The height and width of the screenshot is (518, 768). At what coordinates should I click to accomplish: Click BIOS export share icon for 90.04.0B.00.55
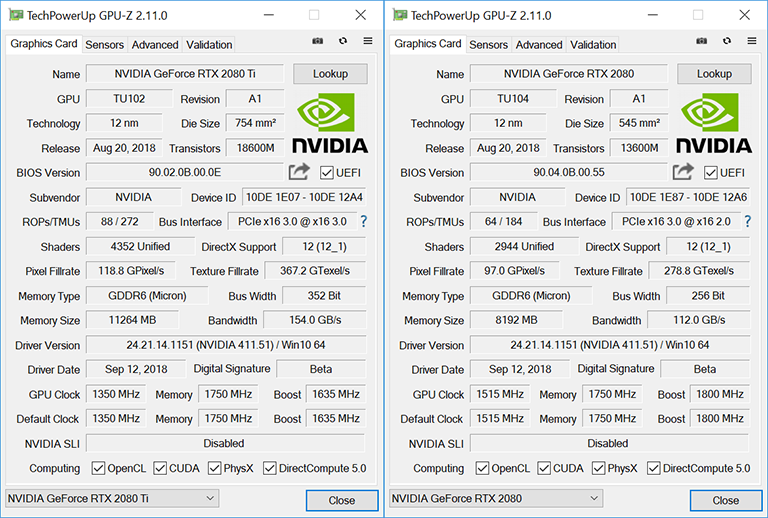683,171
